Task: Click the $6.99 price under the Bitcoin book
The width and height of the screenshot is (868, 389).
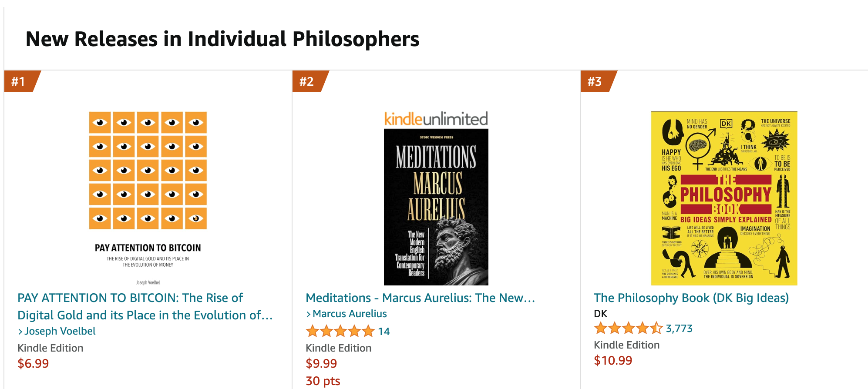Action: pos(33,363)
